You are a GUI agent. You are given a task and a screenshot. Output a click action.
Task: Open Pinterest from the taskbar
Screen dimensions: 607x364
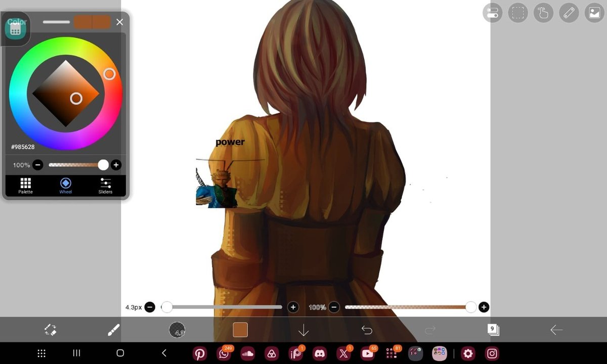pos(200,353)
